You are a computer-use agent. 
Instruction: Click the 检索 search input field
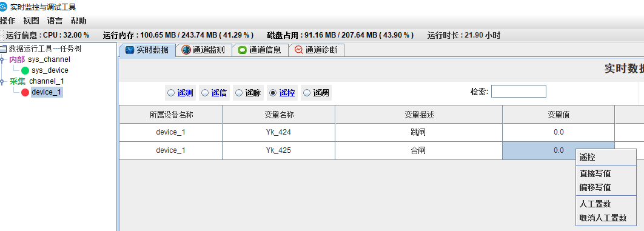pos(518,92)
